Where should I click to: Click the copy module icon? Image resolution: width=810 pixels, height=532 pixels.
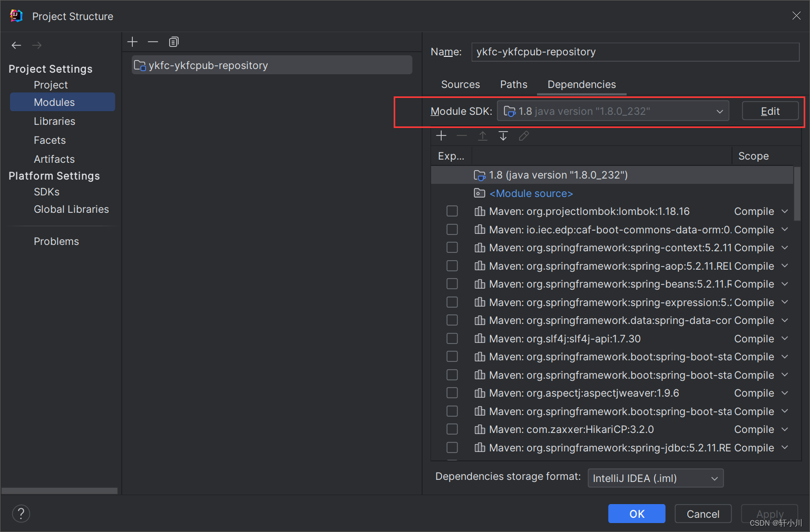point(174,42)
